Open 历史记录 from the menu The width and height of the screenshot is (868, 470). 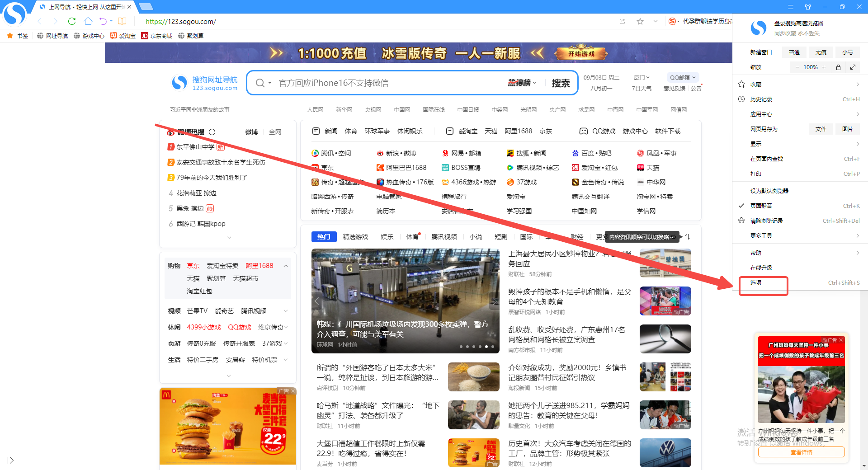pyautogui.click(x=799, y=99)
